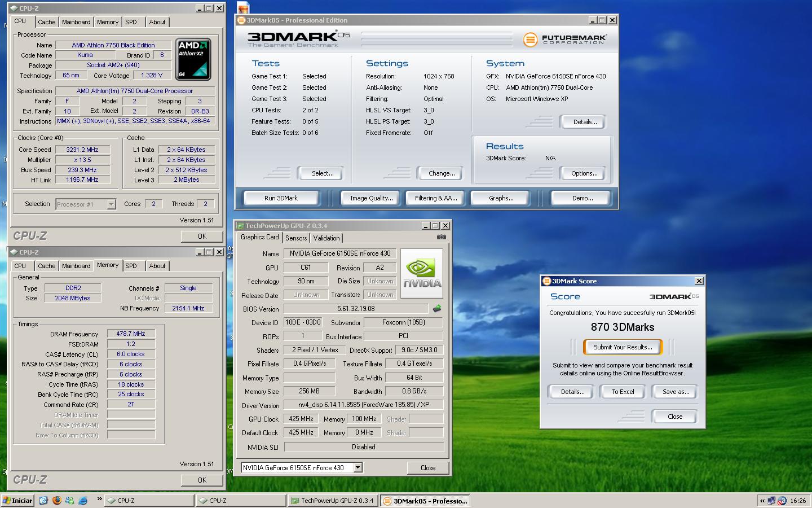Click the Driver Version field in GPU-Z
The width and height of the screenshot is (812, 508).
[x=364, y=405]
